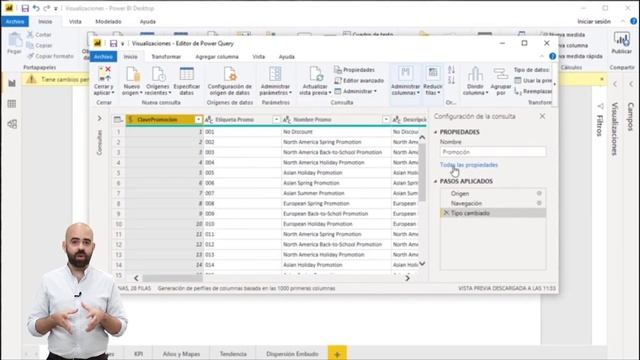Click Cerrar y aplicar icon

pos(104,74)
